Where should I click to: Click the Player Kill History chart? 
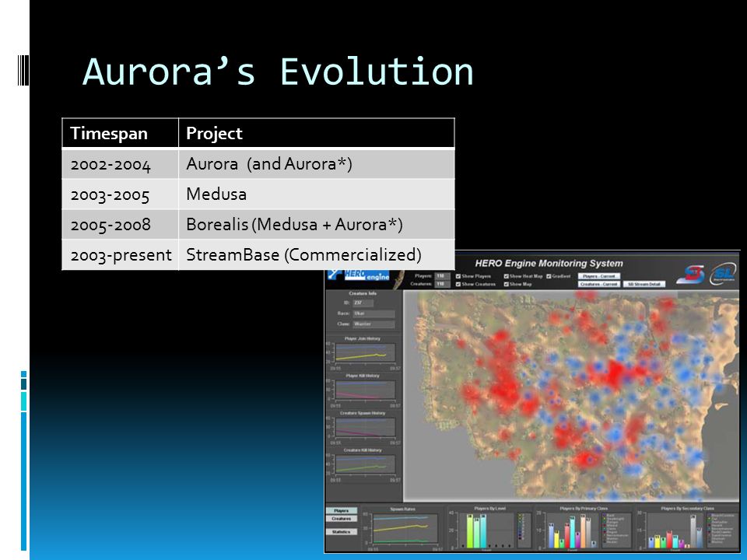tap(365, 391)
